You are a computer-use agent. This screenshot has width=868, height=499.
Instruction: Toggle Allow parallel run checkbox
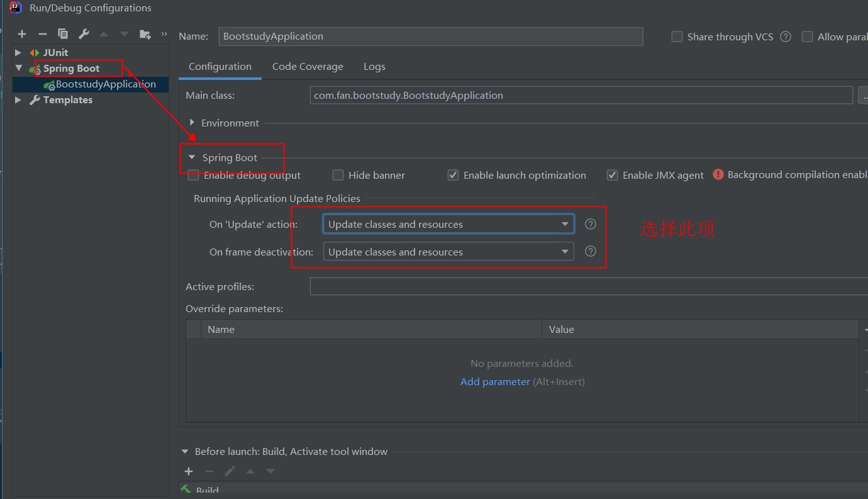pyautogui.click(x=807, y=36)
